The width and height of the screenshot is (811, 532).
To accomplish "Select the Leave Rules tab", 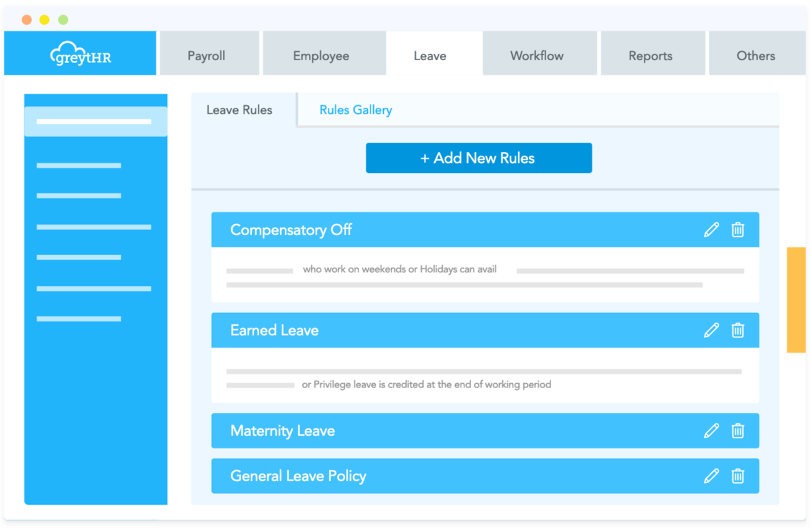I will [239, 110].
